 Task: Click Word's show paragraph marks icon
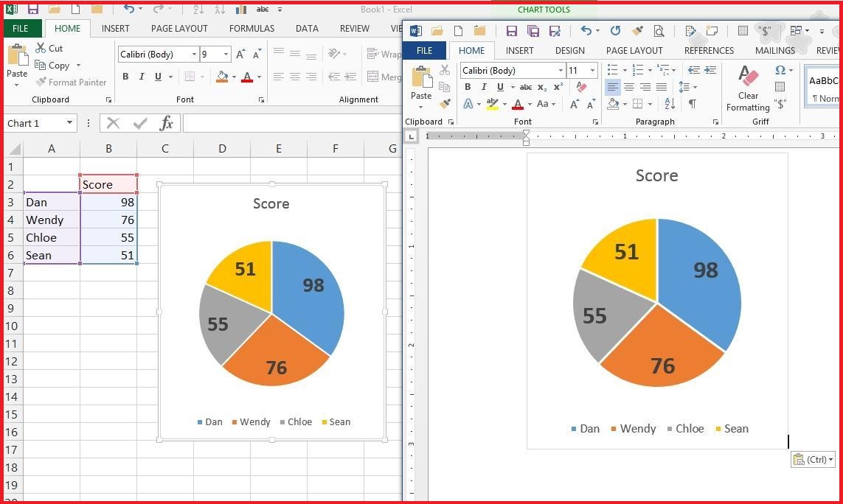click(692, 104)
